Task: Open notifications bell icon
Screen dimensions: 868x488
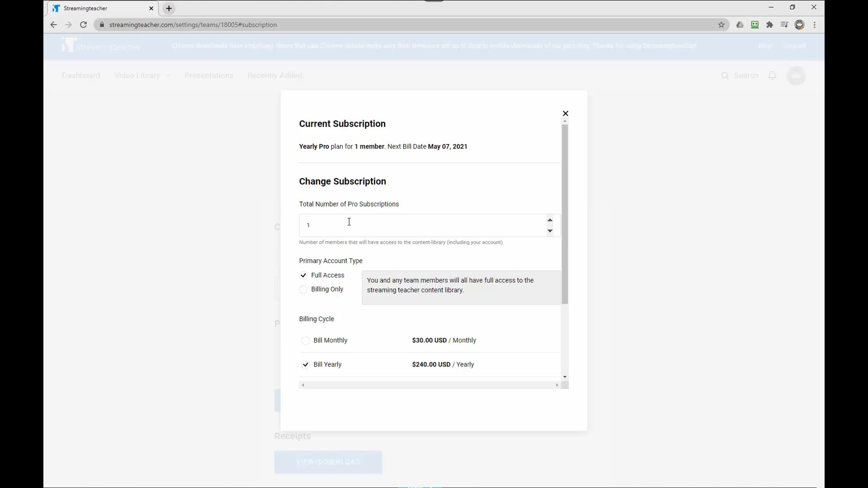Action: [772, 75]
